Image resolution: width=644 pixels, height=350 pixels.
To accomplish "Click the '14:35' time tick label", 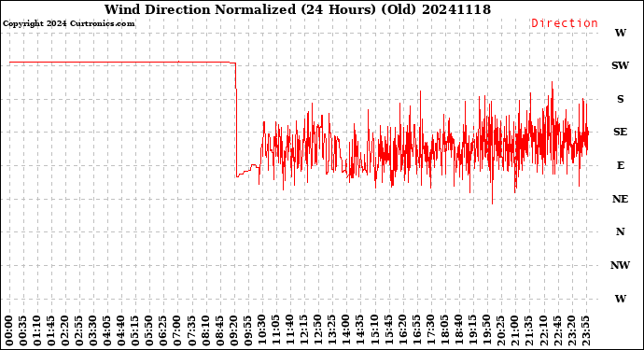I will tap(359, 331).
